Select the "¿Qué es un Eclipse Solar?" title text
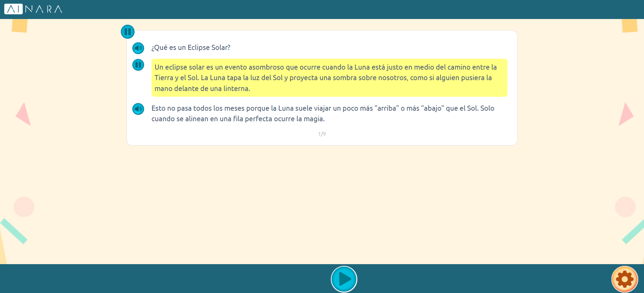 [191, 48]
